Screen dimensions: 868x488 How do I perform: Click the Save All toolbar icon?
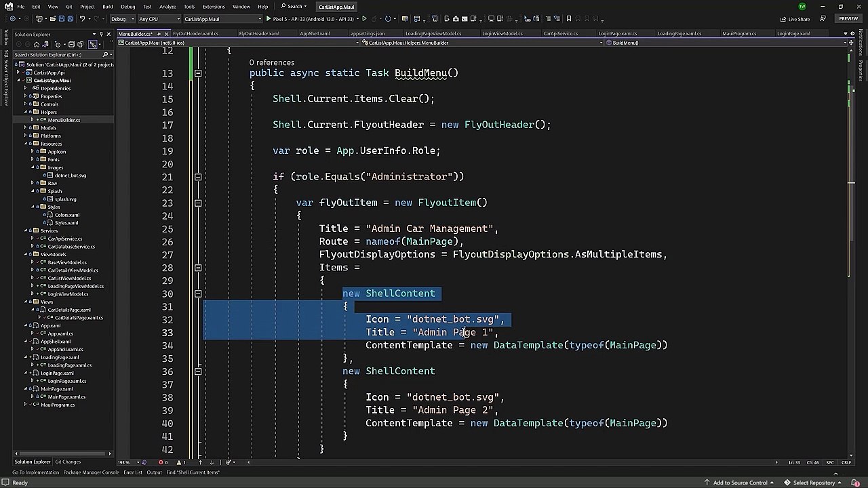click(x=71, y=19)
